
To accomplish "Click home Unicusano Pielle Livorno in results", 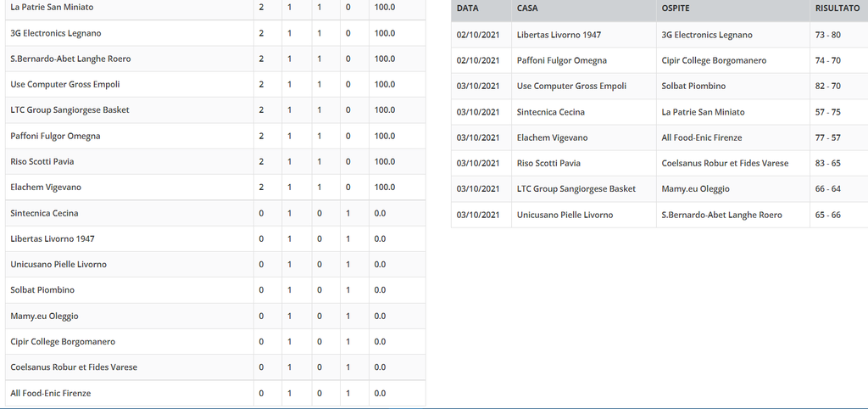I will click(x=565, y=215).
